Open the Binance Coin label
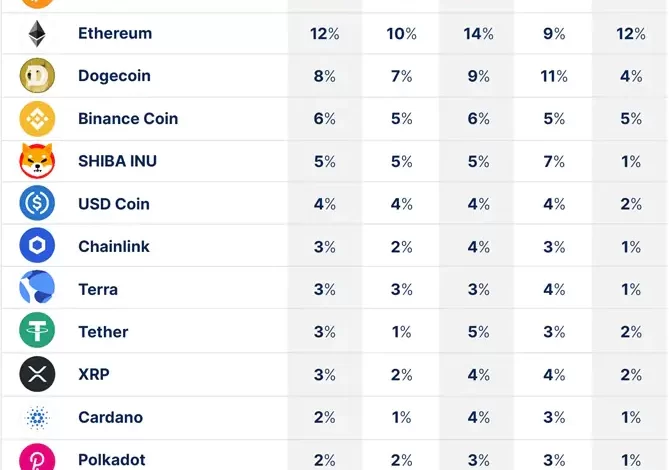 (128, 119)
